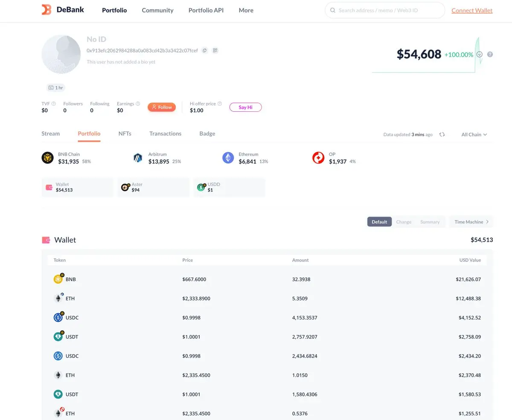Open the Community nav item
The height and width of the screenshot is (420, 512).
(157, 10)
